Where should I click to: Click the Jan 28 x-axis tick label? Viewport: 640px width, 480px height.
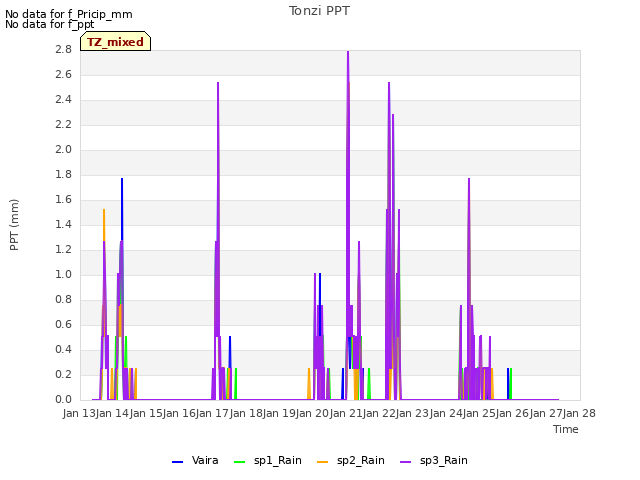coord(579,413)
